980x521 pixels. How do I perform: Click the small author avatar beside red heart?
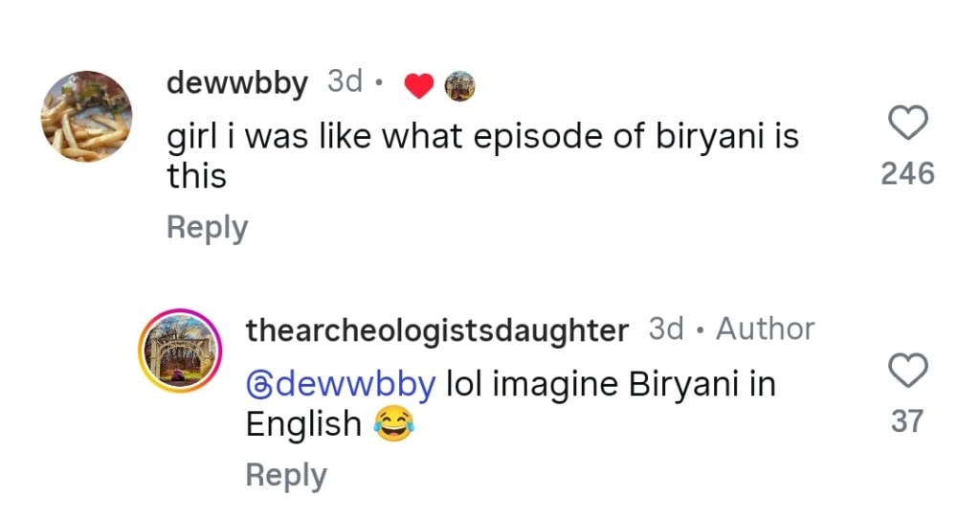click(460, 86)
